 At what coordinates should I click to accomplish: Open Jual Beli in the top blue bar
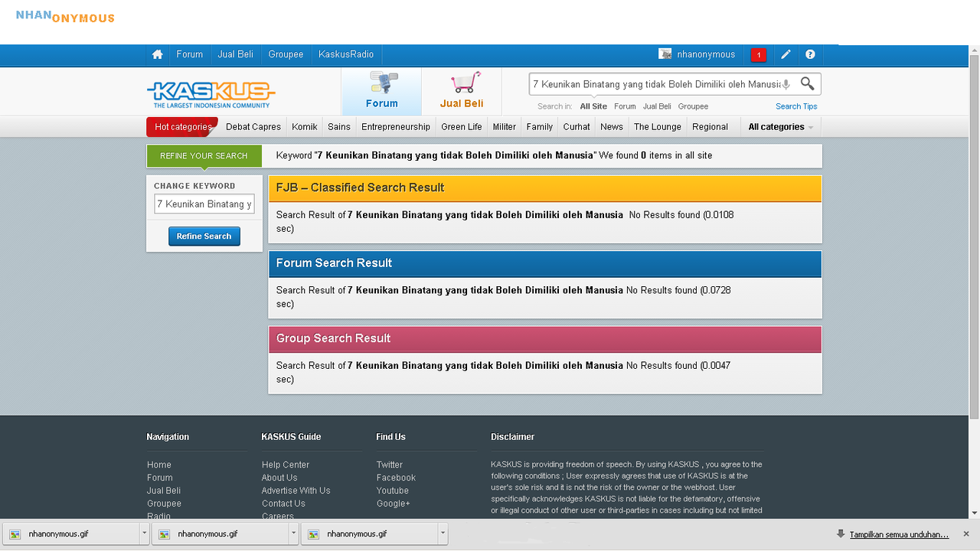tap(235, 54)
